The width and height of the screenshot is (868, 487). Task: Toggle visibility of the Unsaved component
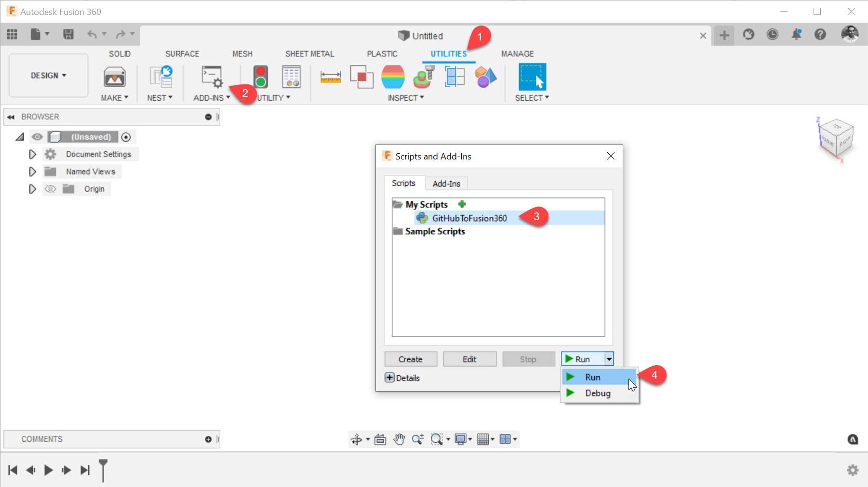point(37,137)
